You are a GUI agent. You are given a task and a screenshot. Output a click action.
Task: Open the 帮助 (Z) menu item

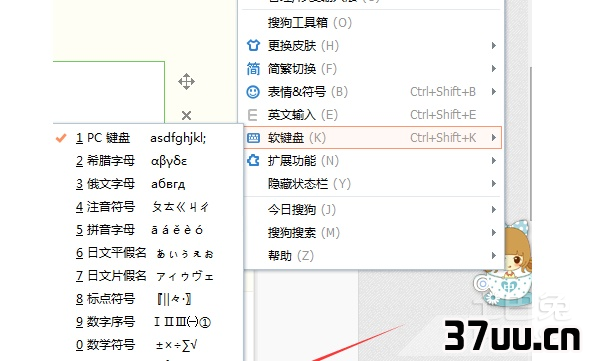372,256
